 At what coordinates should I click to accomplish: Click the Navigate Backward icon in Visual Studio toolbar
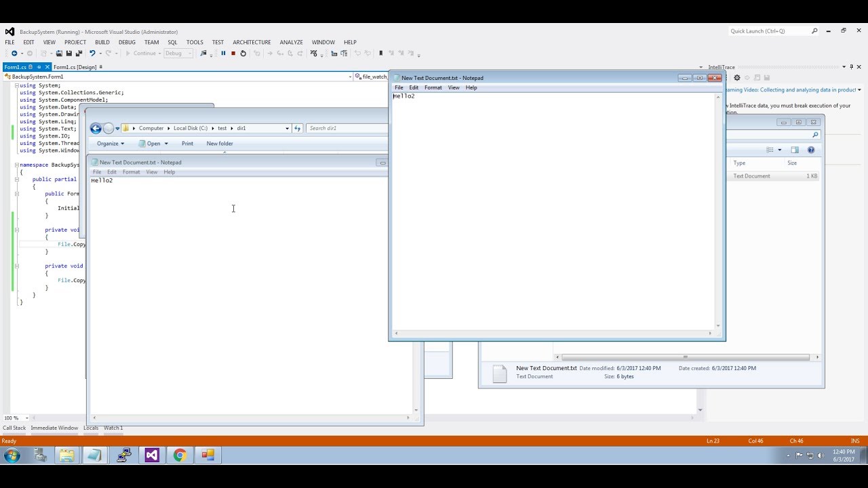(x=14, y=54)
